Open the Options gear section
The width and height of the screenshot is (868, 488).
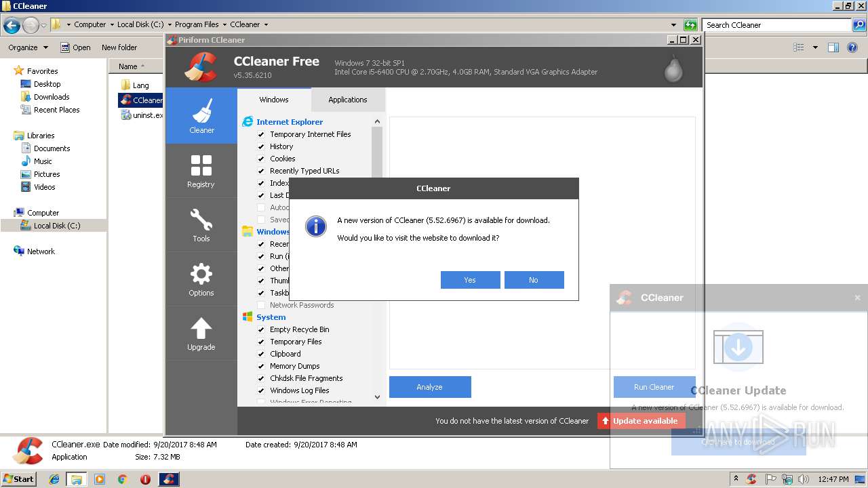click(201, 279)
